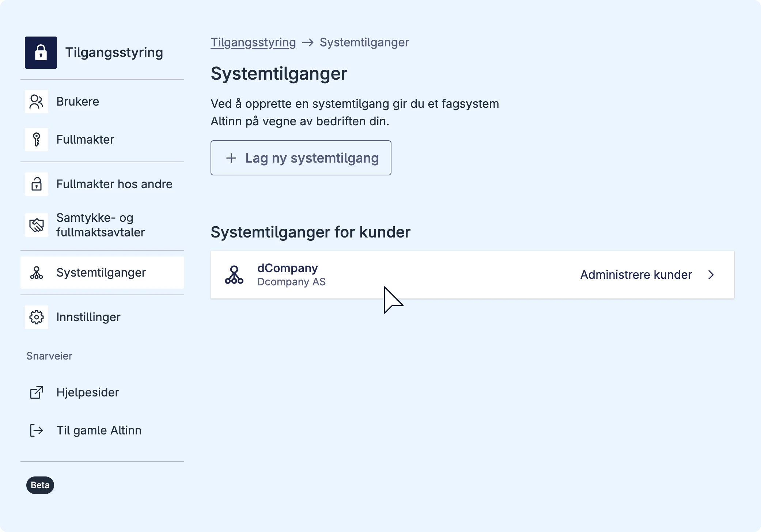Click the Fullmakter hos andre padlock icon
The height and width of the screenshot is (532, 761).
click(37, 184)
